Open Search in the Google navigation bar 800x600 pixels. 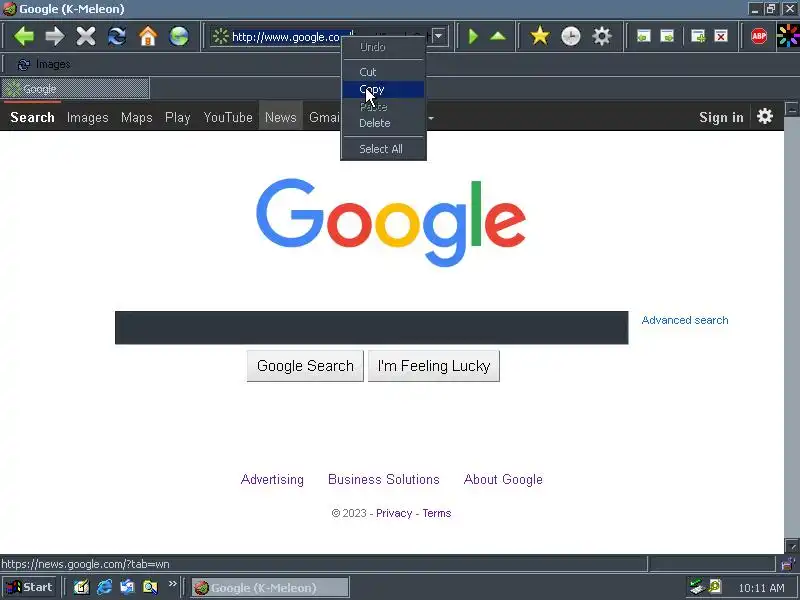[x=32, y=117]
